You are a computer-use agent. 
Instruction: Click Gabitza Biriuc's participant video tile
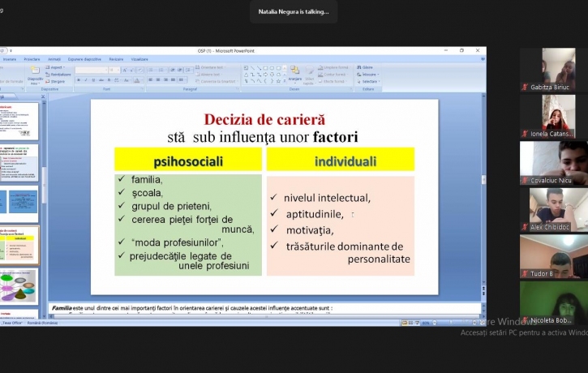tap(553, 70)
